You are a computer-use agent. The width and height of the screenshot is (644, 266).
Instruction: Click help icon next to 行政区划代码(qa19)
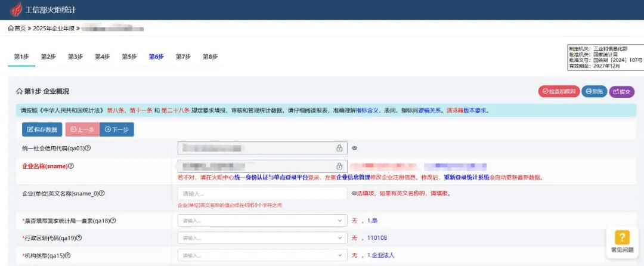[x=79, y=238]
